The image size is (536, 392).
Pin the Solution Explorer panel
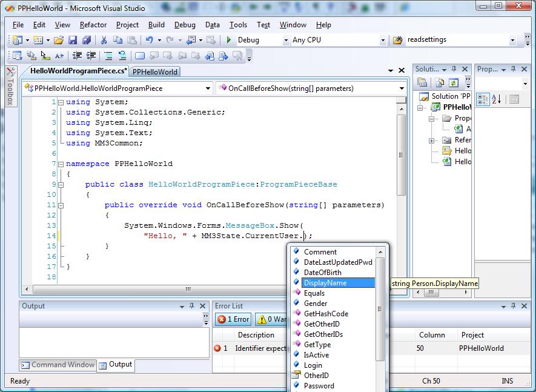pyautogui.click(x=454, y=69)
